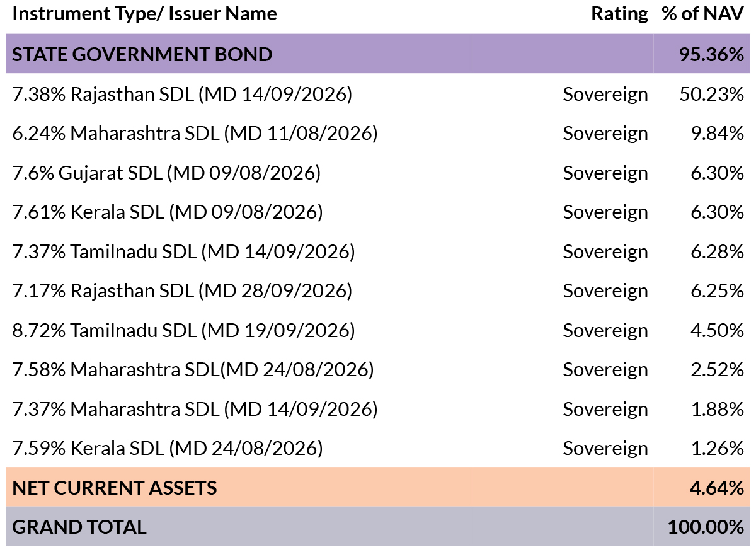This screenshot has width=756, height=552.
Task: Click the 50.23% NAV value
Action: coord(711,94)
